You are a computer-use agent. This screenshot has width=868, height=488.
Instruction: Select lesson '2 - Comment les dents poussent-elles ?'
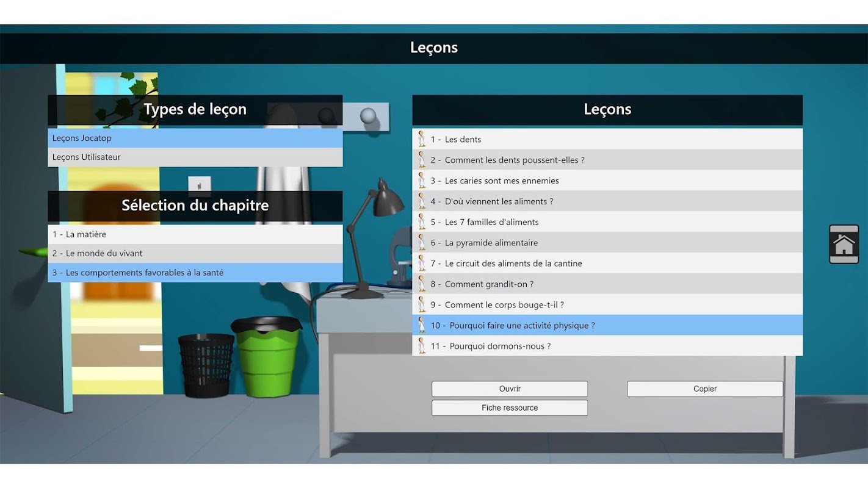pos(607,160)
